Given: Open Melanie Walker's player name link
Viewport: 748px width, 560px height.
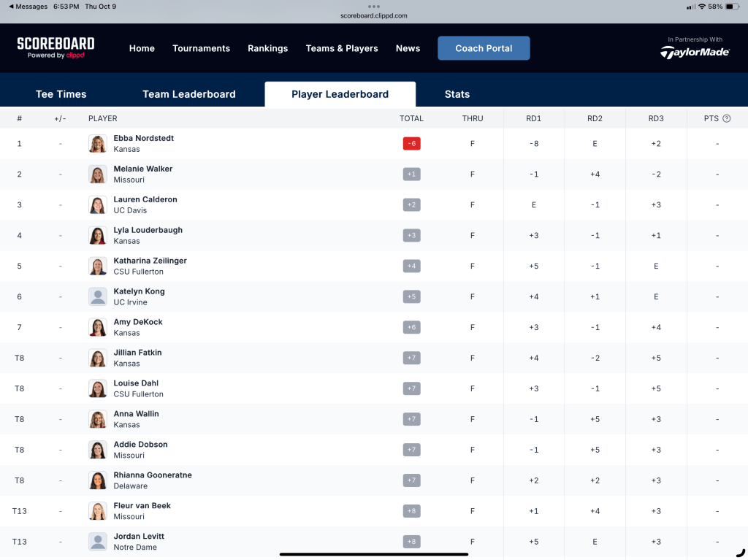Looking at the screenshot, I should click(x=143, y=169).
